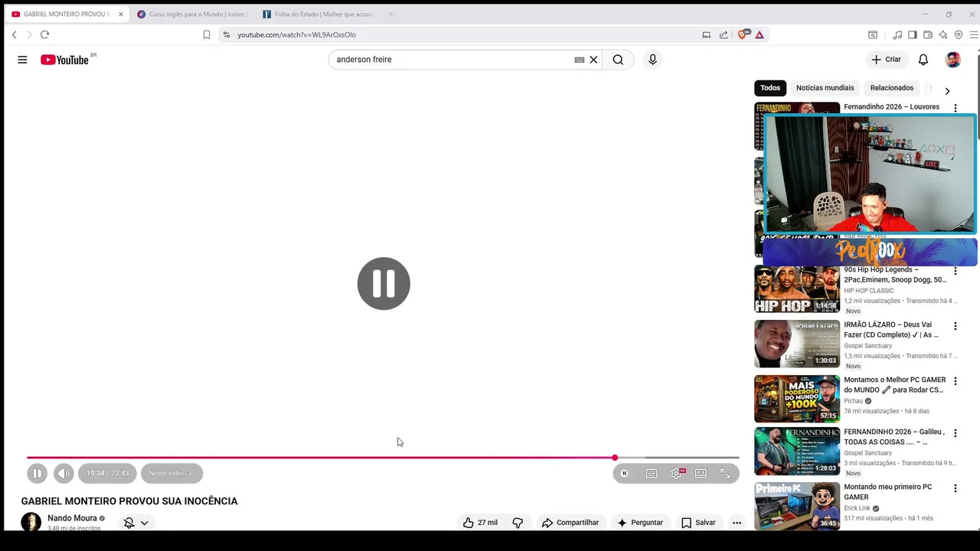The height and width of the screenshot is (551, 980).
Task: Grab the progress bar scrubber dot
Action: (614, 458)
